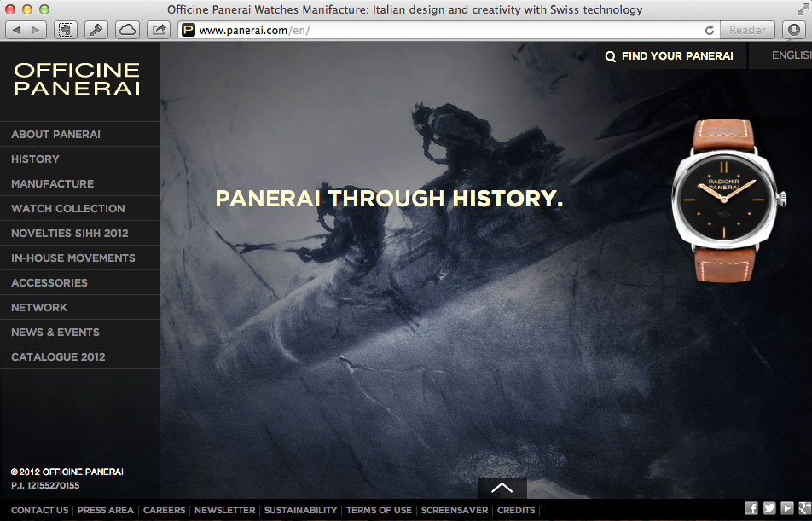Open Catalogue 2012 menu item

[80, 356]
